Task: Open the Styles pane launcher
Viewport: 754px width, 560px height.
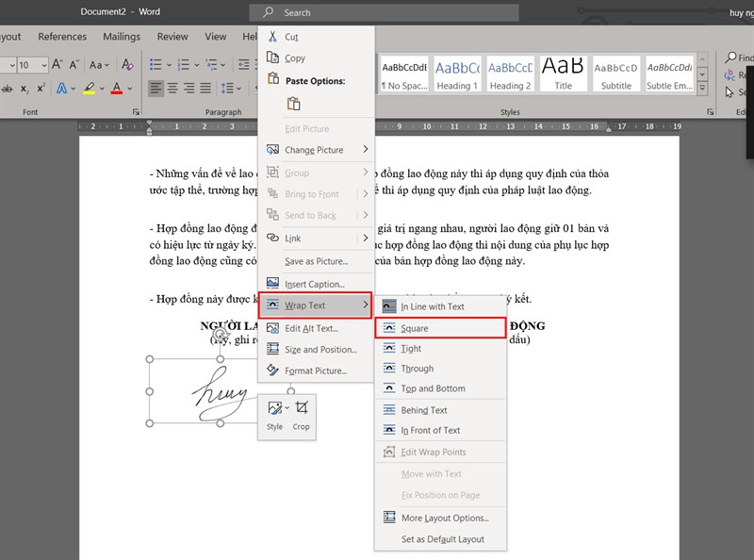Action: 711,111
